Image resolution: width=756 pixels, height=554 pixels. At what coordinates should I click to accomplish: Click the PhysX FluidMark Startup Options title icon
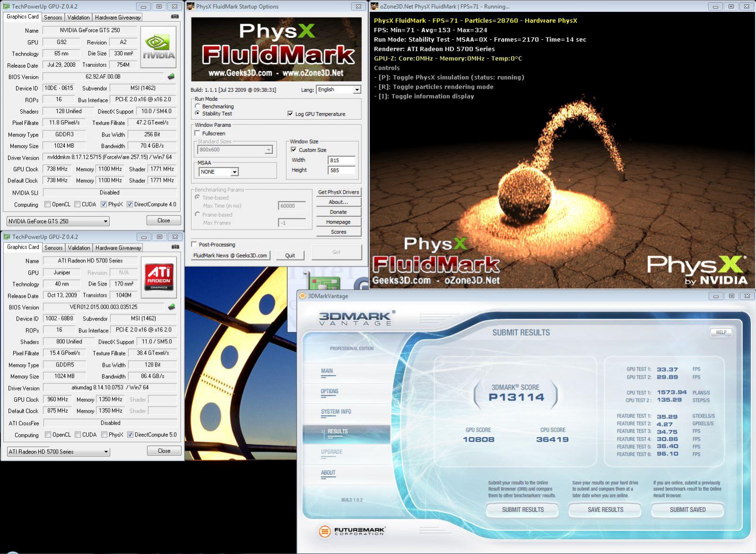point(190,6)
